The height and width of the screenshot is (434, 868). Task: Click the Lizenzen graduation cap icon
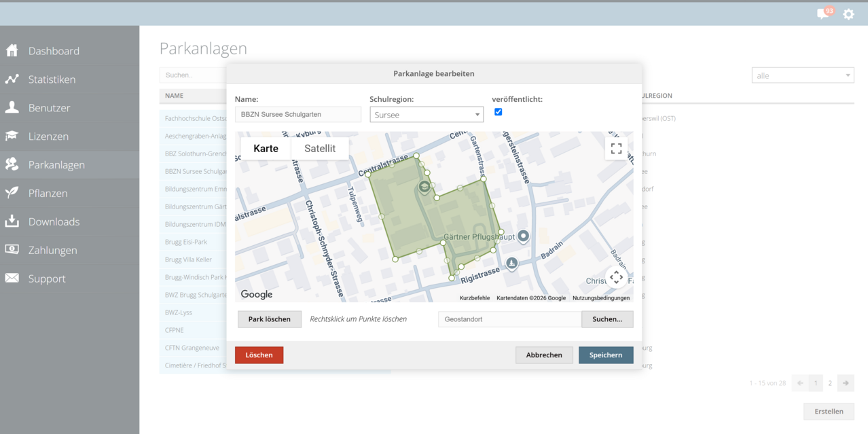point(12,136)
